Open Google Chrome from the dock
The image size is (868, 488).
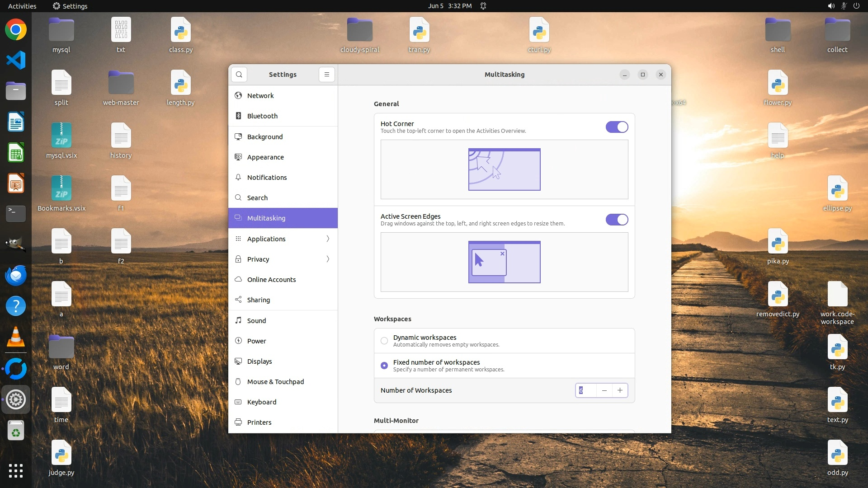point(16,30)
